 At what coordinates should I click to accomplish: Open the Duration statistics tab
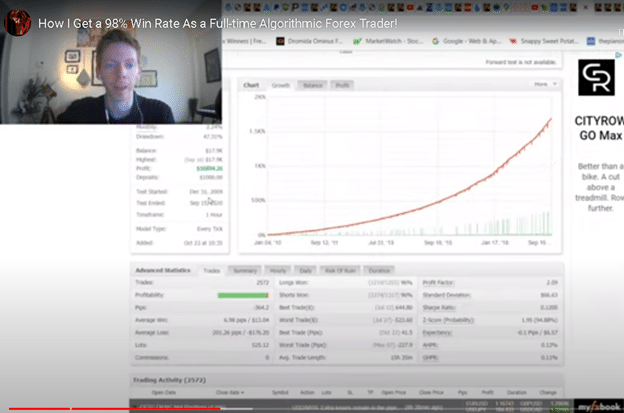(380, 270)
